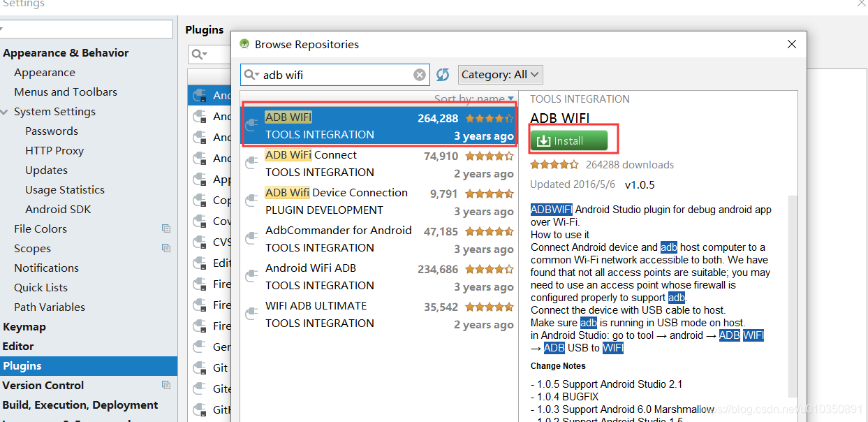The width and height of the screenshot is (868, 422).
Task: Open the Updates settings page
Action: pos(46,170)
